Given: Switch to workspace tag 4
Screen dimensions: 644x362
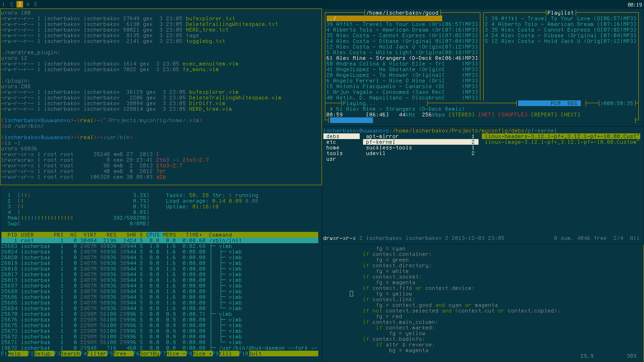Looking at the screenshot, I should tap(28, 4).
